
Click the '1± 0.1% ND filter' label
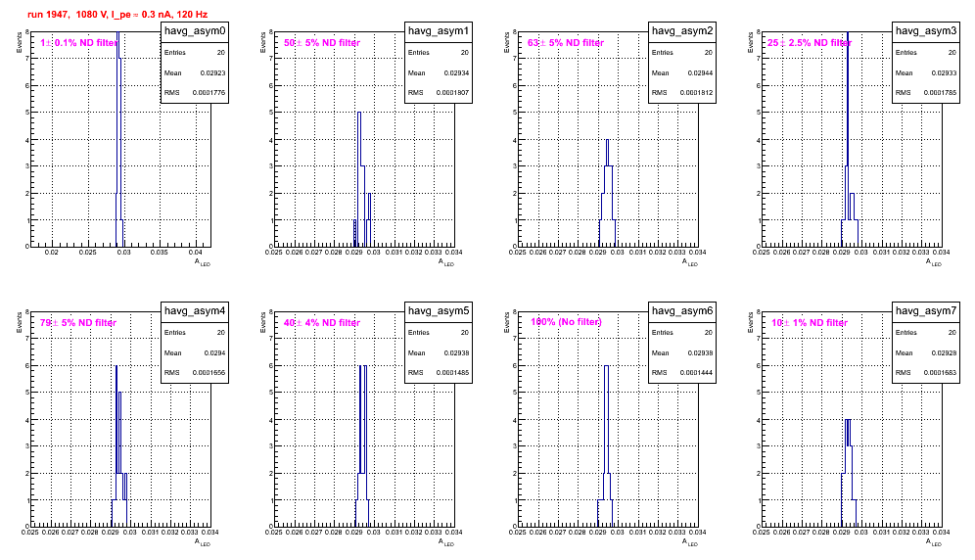pos(78,43)
